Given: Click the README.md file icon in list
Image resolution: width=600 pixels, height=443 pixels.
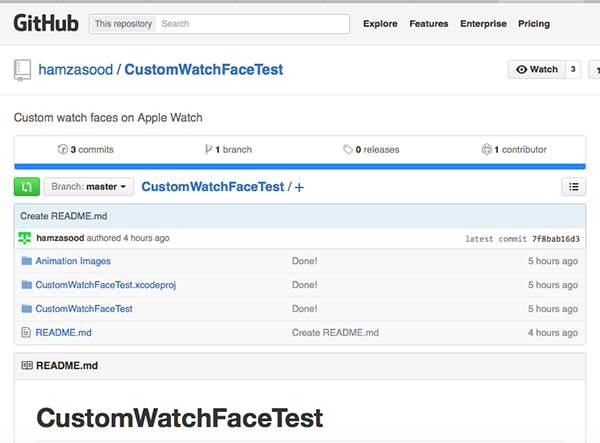Looking at the screenshot, I should pos(26,332).
